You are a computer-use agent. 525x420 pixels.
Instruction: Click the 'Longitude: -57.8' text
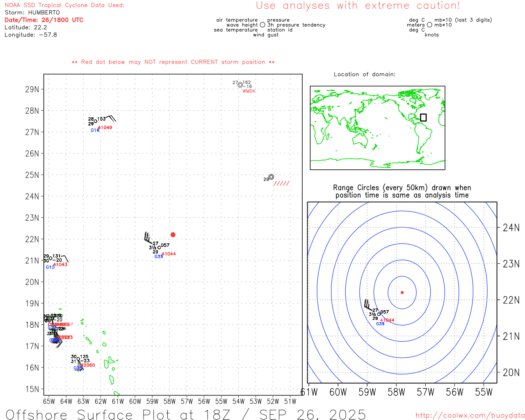coord(31,35)
